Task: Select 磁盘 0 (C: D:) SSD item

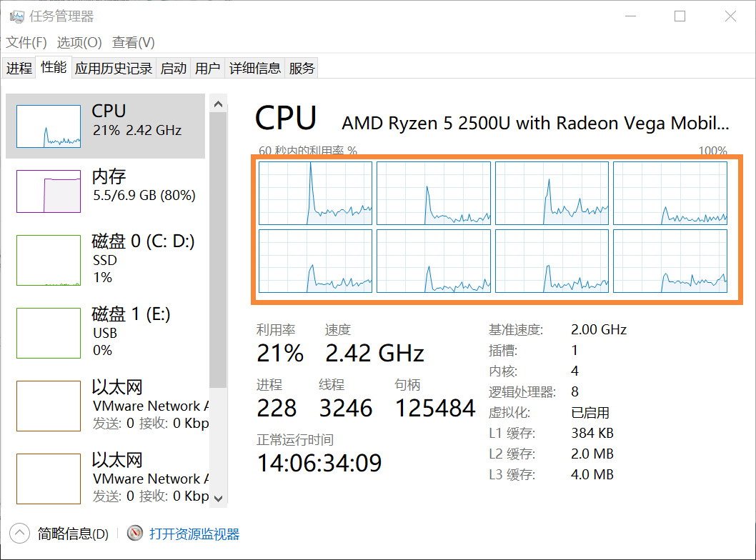Action: coord(107,259)
